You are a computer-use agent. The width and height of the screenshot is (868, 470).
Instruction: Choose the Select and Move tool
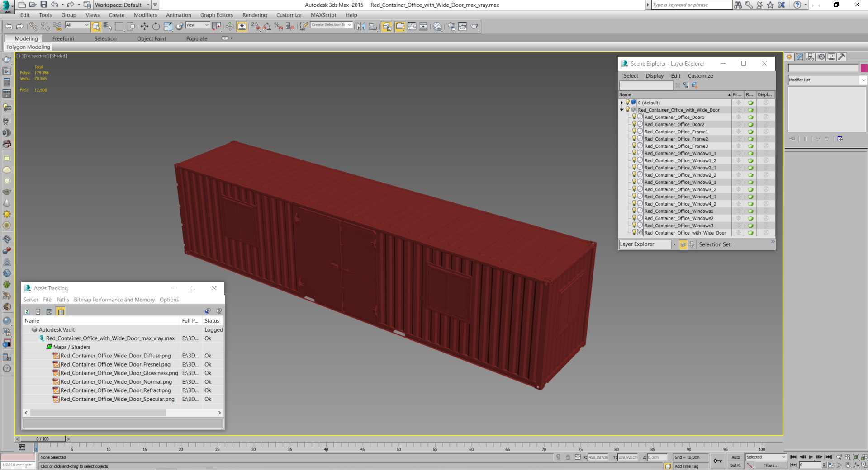[x=144, y=26]
